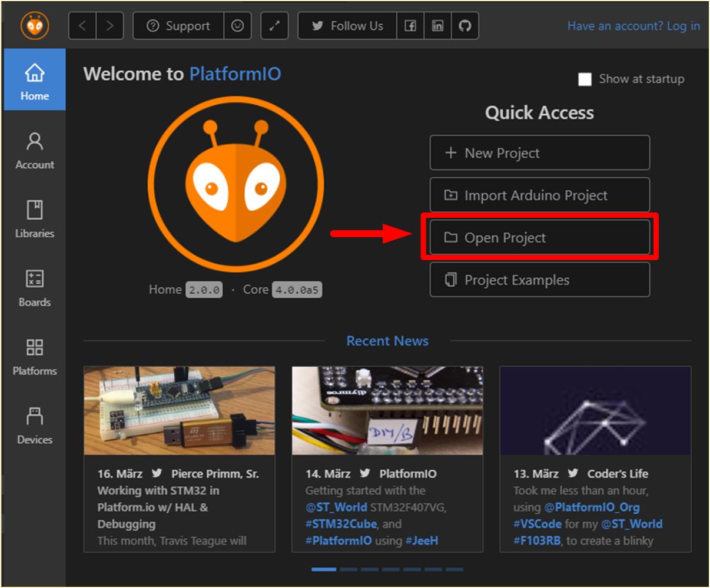Click the #PlatformIO hashtag

[339, 540]
